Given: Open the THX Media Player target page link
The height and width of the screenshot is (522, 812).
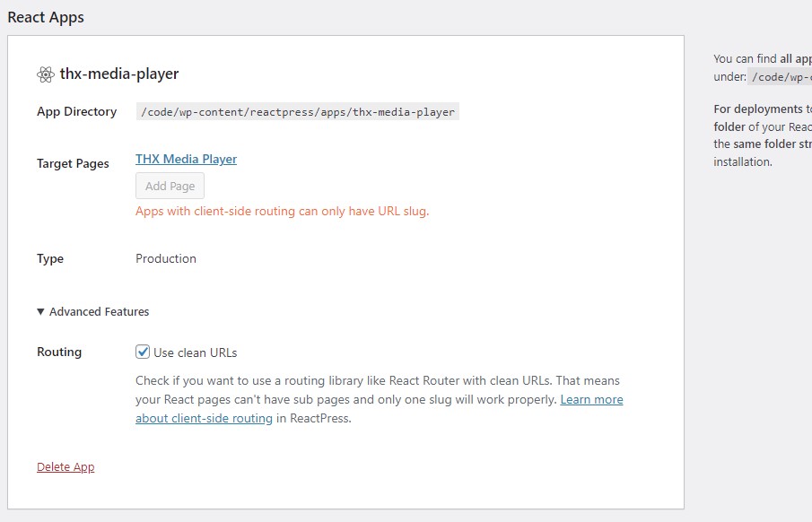Looking at the screenshot, I should pyautogui.click(x=186, y=159).
